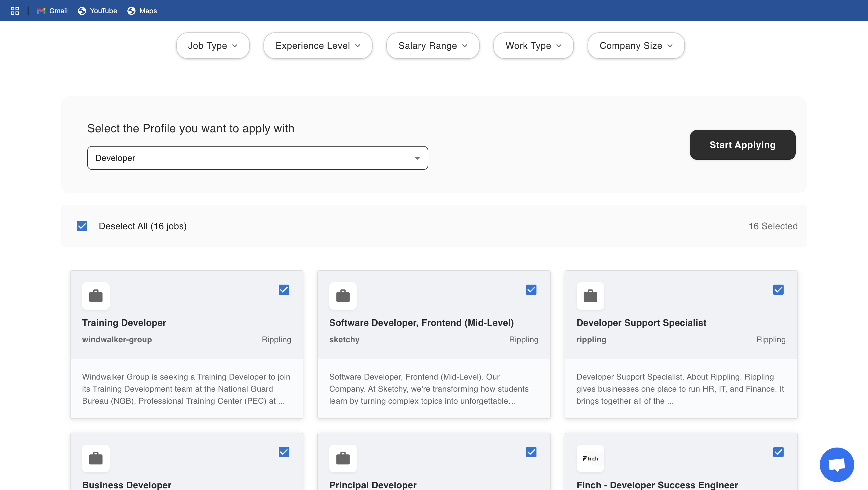Image resolution: width=868 pixels, height=490 pixels.
Task: Expand the Salary Range filter
Action: [433, 45]
